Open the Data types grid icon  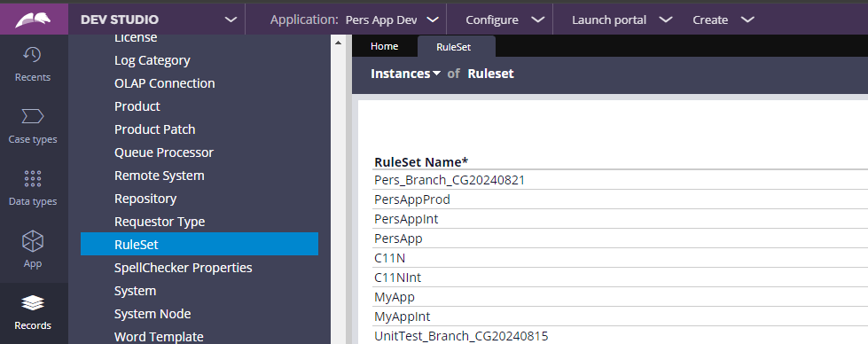point(33,179)
